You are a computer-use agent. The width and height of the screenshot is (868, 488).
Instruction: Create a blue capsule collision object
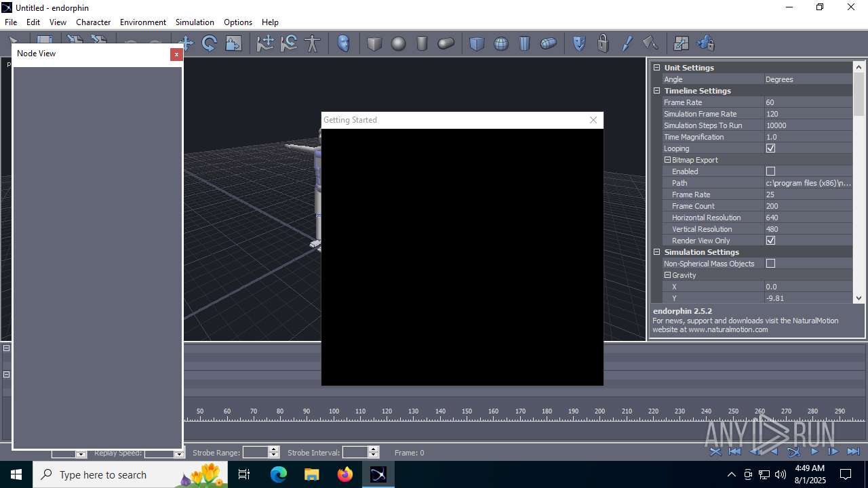(x=548, y=43)
